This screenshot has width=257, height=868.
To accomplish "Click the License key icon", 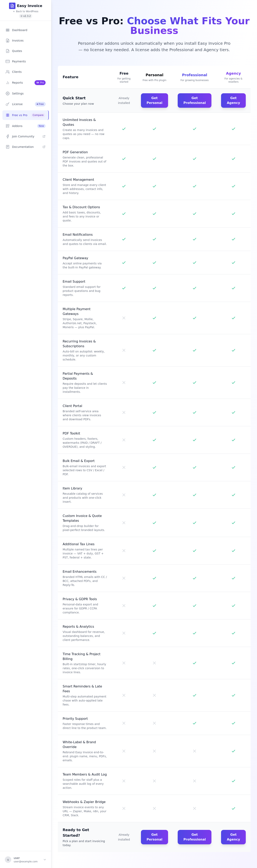I will 8,105.
